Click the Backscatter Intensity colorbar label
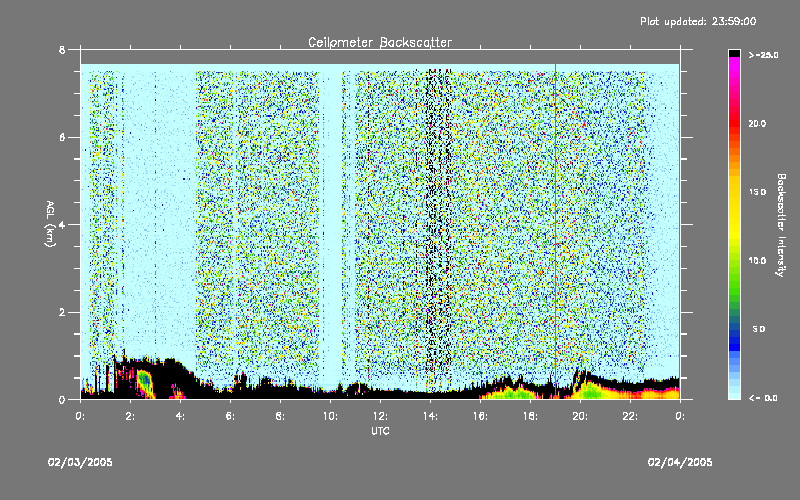Screen dimensions: 800x500 click(781, 225)
